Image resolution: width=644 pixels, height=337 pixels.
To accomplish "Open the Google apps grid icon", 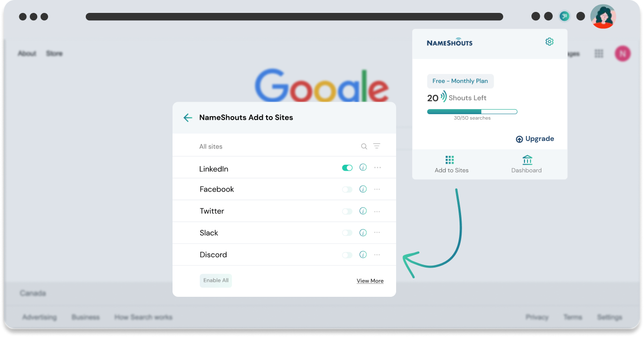I will [x=599, y=54].
